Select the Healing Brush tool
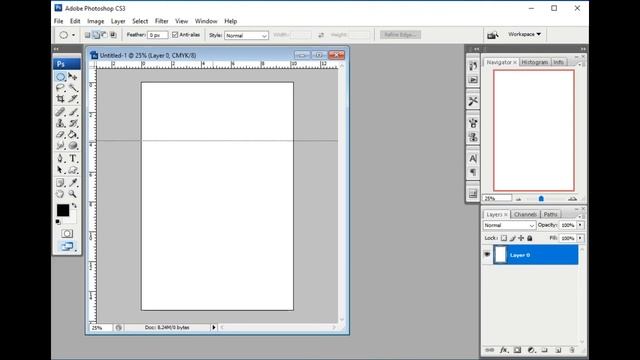This screenshot has height=360, width=640. 60,112
